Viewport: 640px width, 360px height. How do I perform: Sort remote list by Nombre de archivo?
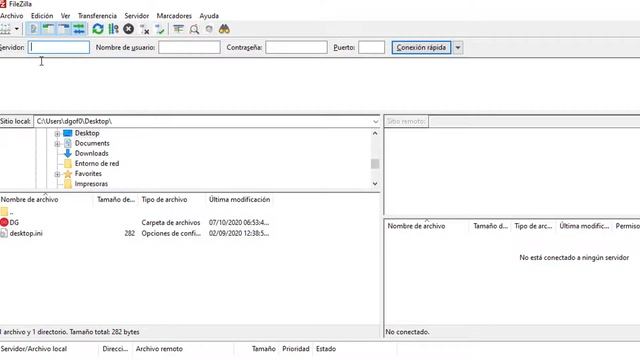416,226
